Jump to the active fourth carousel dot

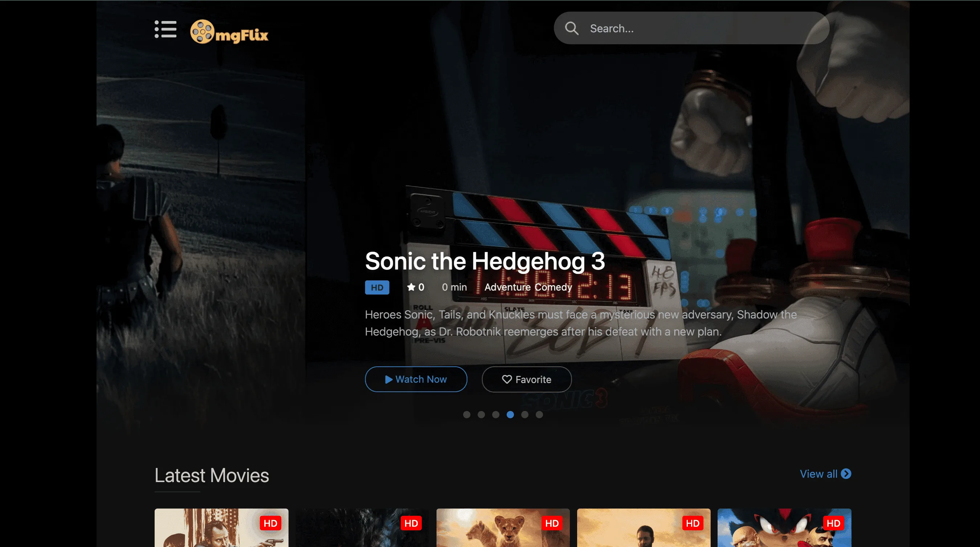click(x=511, y=415)
